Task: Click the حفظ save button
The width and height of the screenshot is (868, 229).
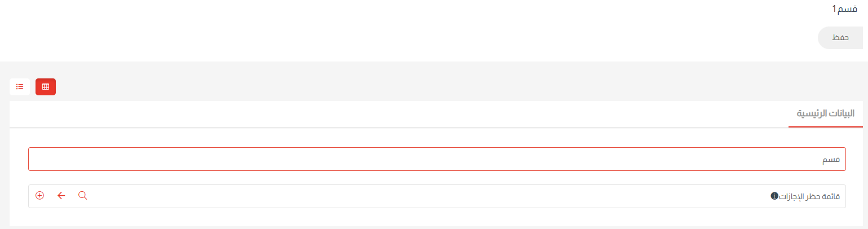Action: click(x=840, y=37)
